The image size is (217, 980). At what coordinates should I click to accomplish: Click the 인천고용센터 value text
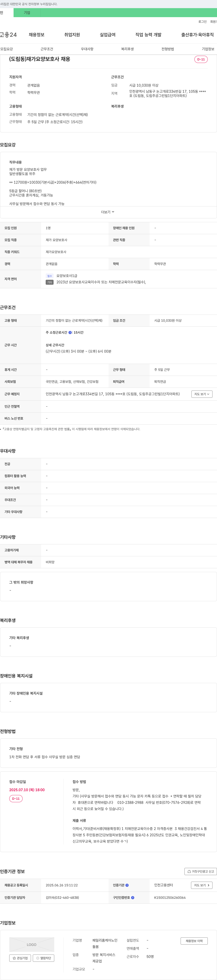point(164,885)
